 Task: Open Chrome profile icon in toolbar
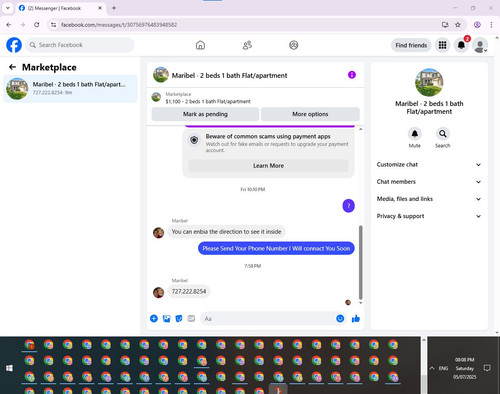(x=477, y=25)
